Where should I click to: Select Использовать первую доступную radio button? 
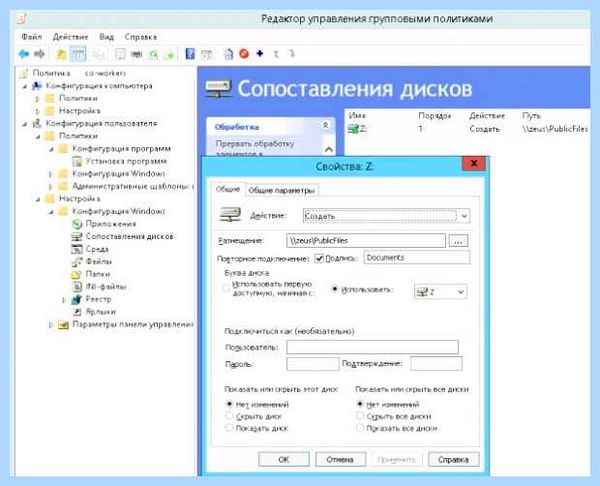pyautogui.click(x=226, y=288)
